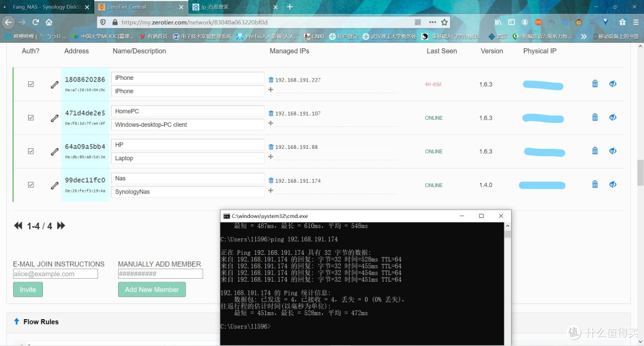644x346 pixels.
Task: Toggle Auth checkbox for iPhone member
Action: point(31,84)
